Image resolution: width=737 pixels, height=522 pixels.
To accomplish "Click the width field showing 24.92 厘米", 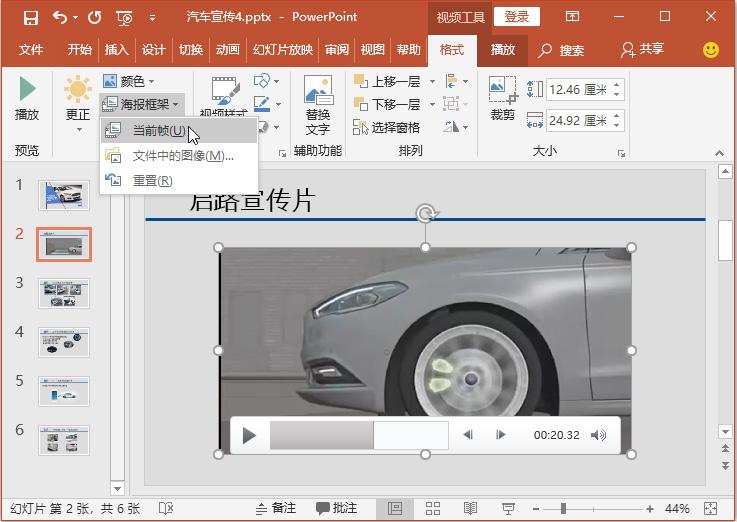I will (x=578, y=121).
